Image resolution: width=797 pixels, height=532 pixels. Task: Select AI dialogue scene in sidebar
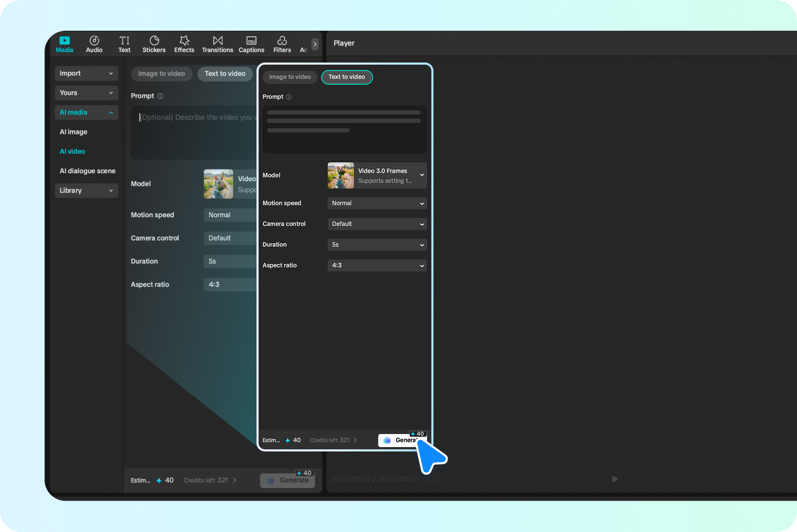coord(87,171)
